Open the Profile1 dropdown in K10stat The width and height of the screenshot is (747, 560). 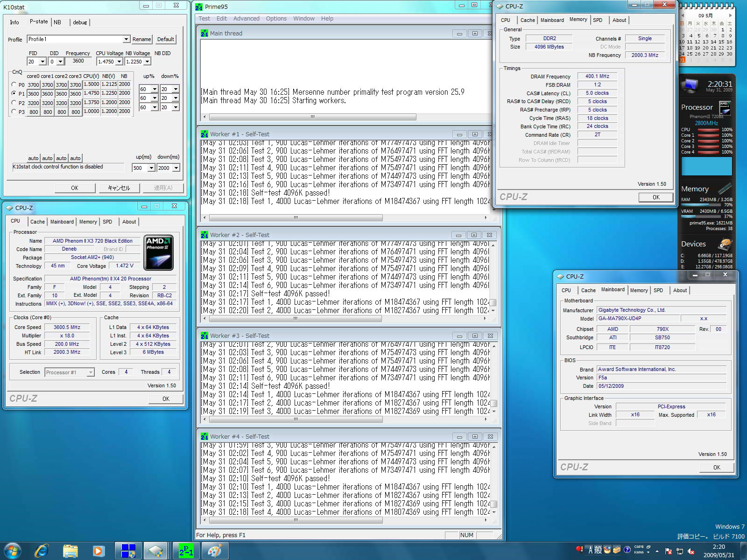[x=126, y=39]
